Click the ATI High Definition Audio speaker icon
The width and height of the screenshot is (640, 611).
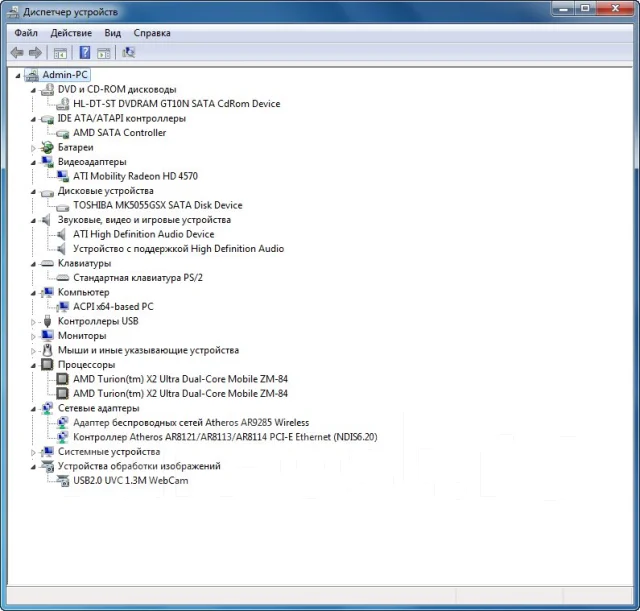pyautogui.click(x=62, y=234)
